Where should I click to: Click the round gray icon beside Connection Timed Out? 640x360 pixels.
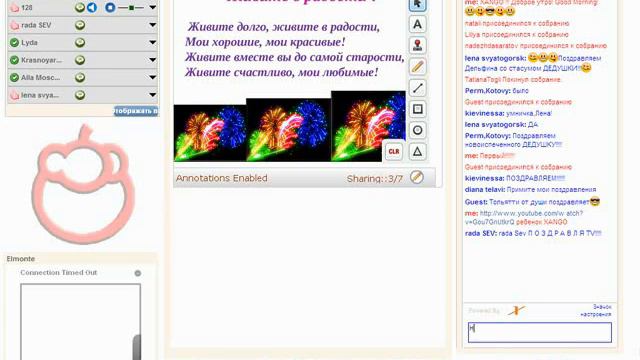click(x=138, y=273)
